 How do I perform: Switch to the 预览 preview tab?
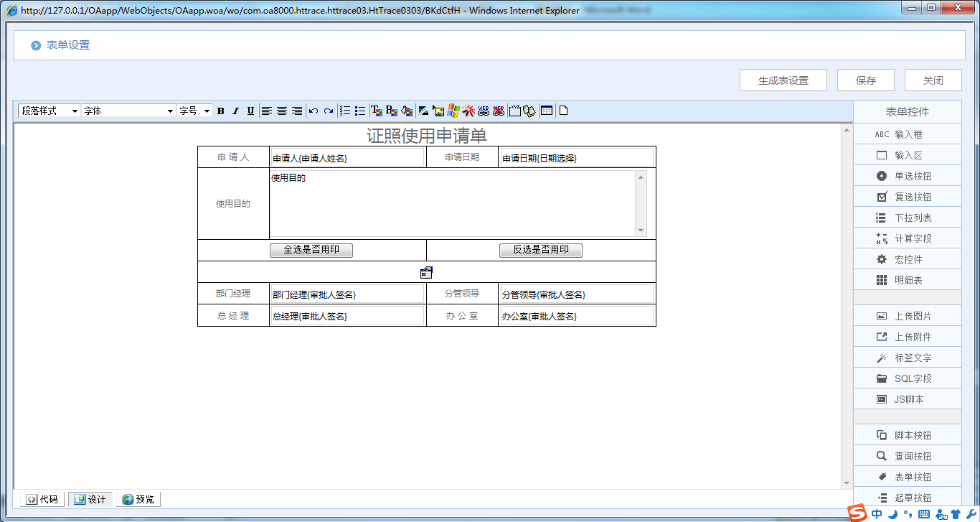tap(138, 499)
